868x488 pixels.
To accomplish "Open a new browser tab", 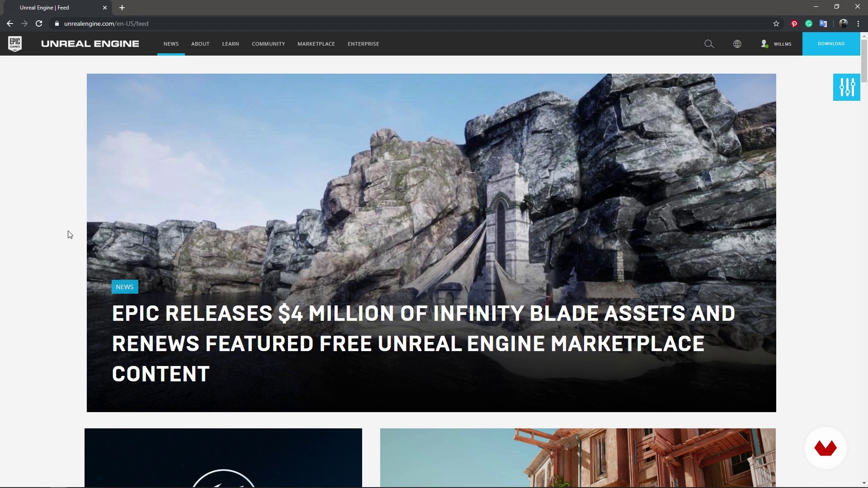I will pos(122,8).
